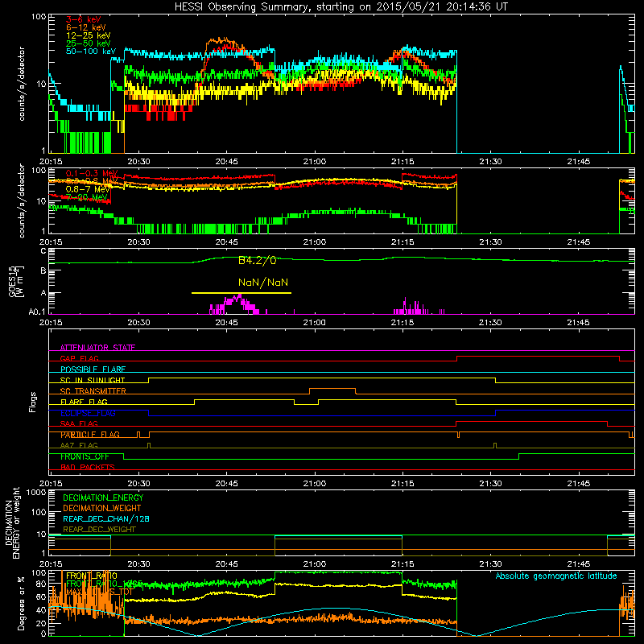Select the DECIMATION_WEIGHT legend label
Screen dimensions: 644x644
pos(102,508)
